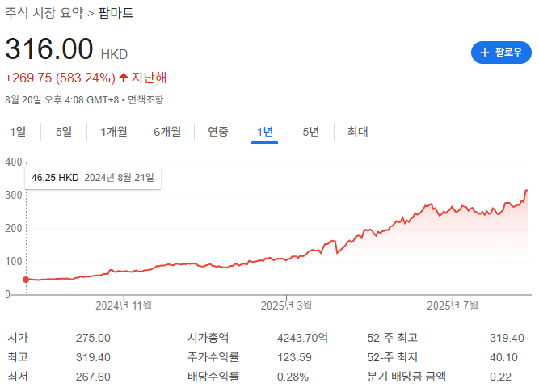
Task: Click the 최저 value 267.60
Action: pyautogui.click(x=93, y=377)
